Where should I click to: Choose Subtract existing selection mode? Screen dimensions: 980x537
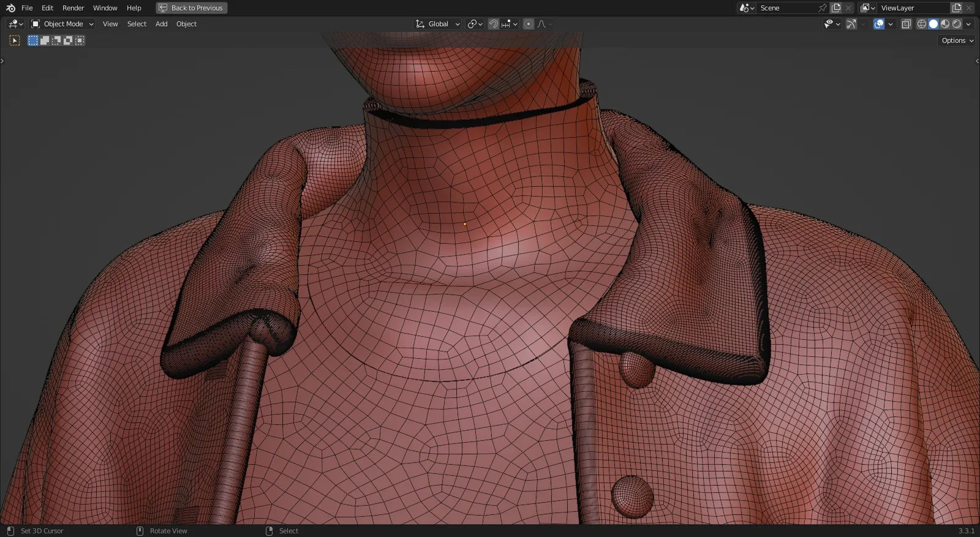(x=56, y=40)
